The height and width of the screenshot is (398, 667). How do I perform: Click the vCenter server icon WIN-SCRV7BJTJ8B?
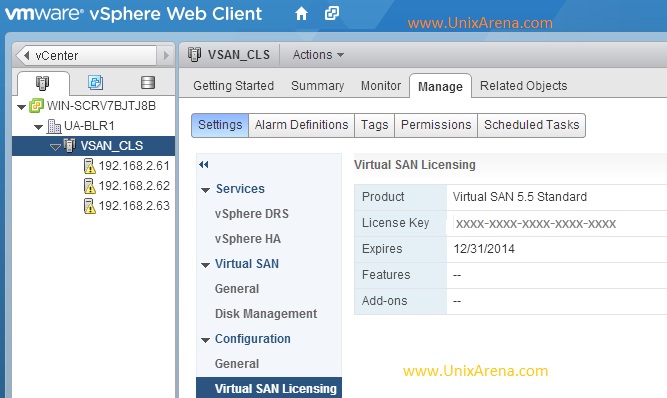pos(36,106)
